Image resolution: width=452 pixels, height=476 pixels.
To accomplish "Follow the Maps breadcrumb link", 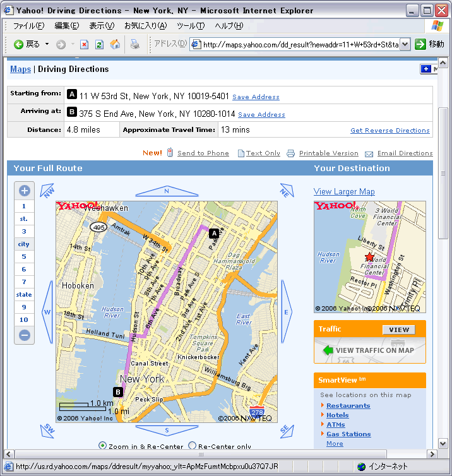I will tap(21, 69).
